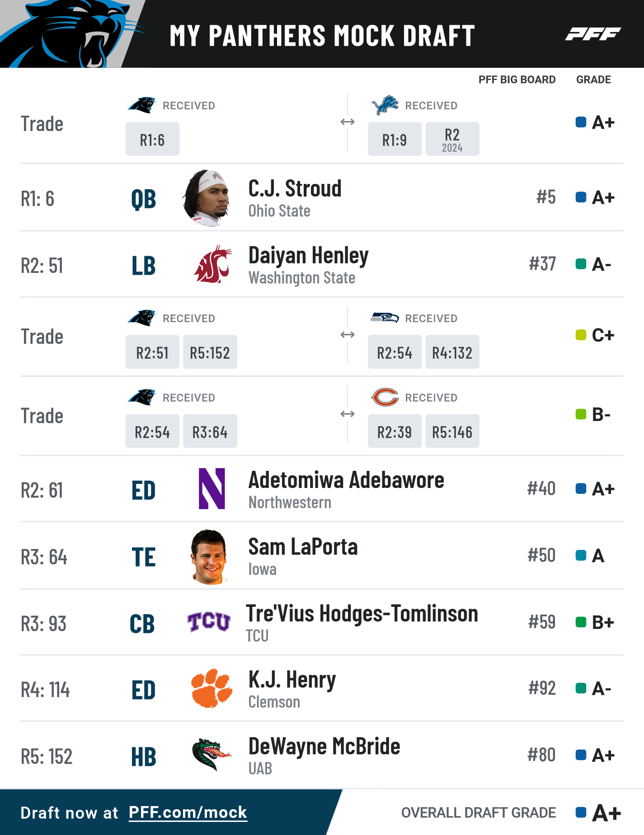
Task: Click the overall draft grade blue swatch
Action: (581, 812)
